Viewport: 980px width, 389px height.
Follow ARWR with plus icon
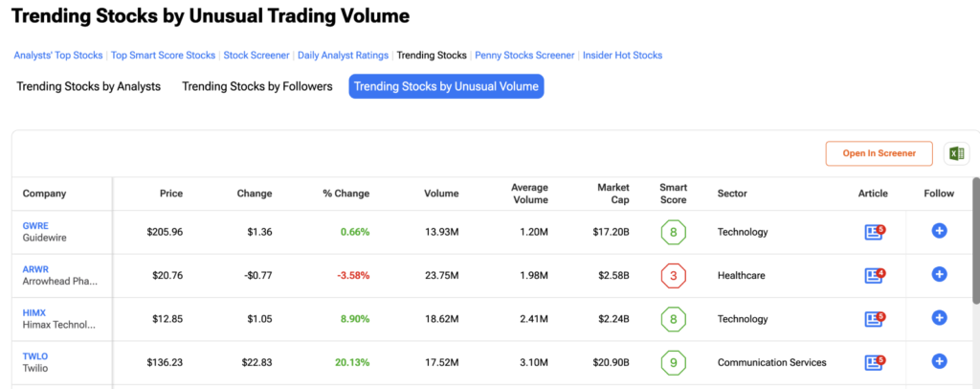[x=939, y=274]
